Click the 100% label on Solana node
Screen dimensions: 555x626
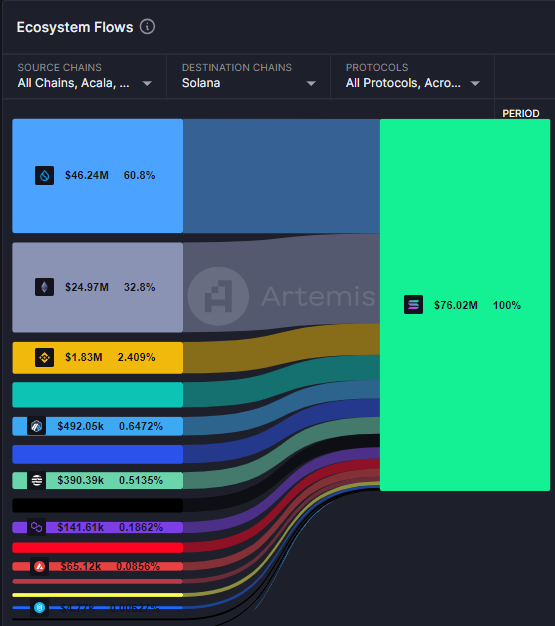coord(507,305)
